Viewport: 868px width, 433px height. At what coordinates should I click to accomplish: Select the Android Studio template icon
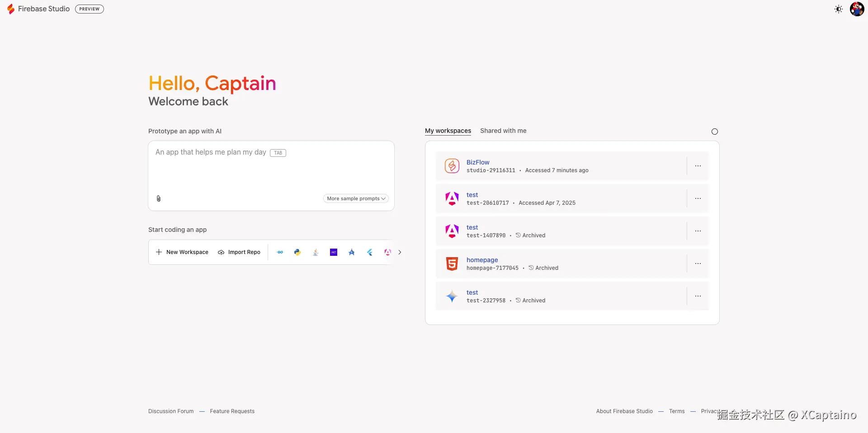click(352, 252)
